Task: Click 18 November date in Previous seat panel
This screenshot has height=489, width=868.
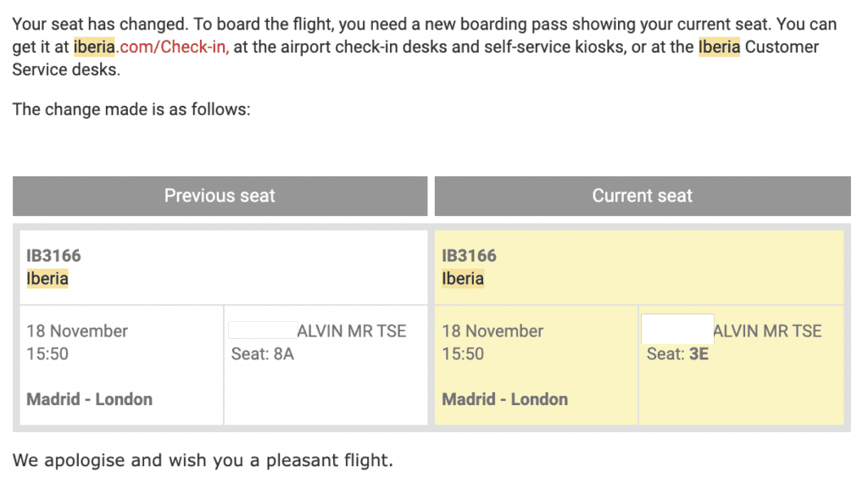Action: tap(77, 331)
